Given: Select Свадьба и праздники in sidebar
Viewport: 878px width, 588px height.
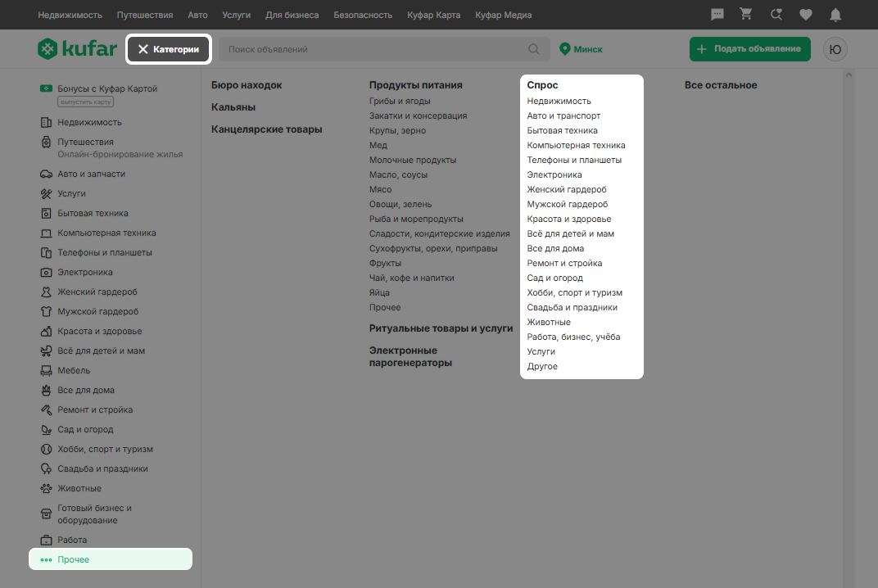Looking at the screenshot, I should point(102,468).
